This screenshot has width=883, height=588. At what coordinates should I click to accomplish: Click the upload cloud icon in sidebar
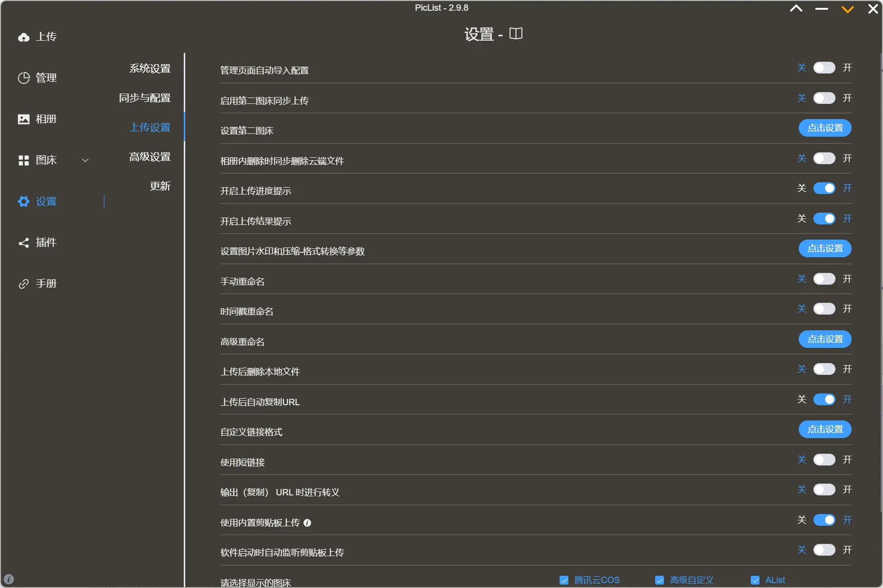24,37
